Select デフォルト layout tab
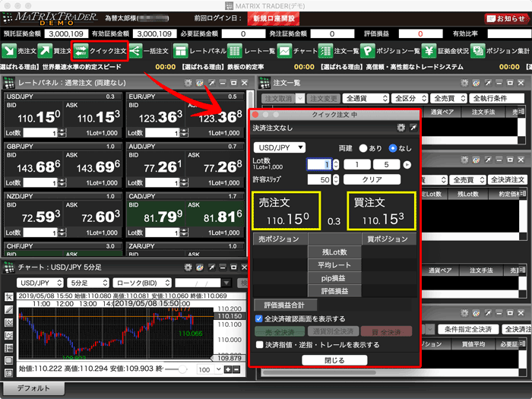 point(33,388)
